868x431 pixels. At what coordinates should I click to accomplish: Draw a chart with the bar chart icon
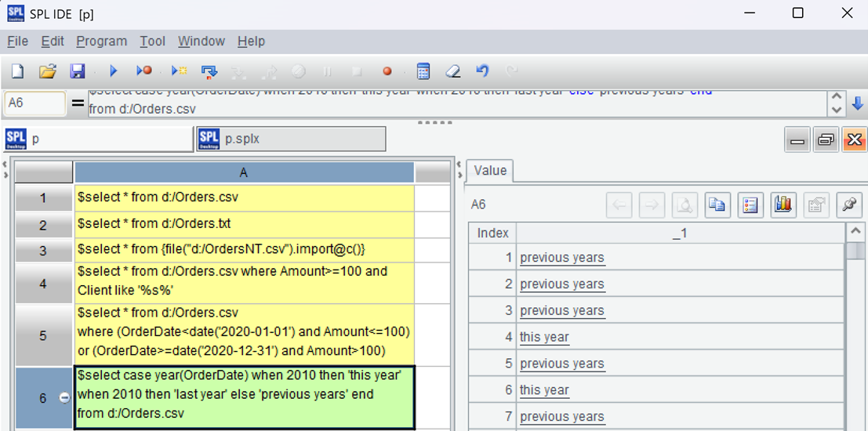pos(783,205)
